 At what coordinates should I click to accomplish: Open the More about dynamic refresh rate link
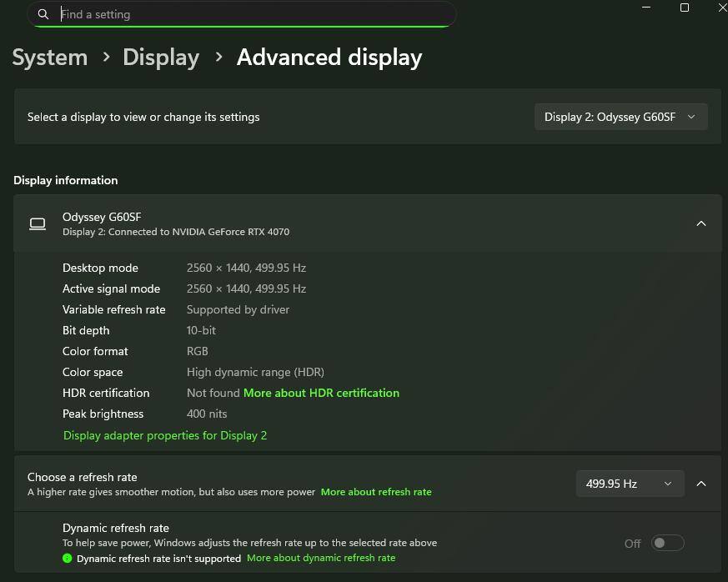(x=321, y=558)
